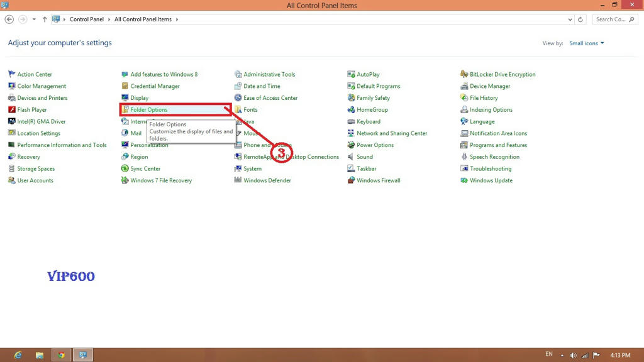The height and width of the screenshot is (362, 644).
Task: Open the Folder Options link
Action: (x=148, y=109)
